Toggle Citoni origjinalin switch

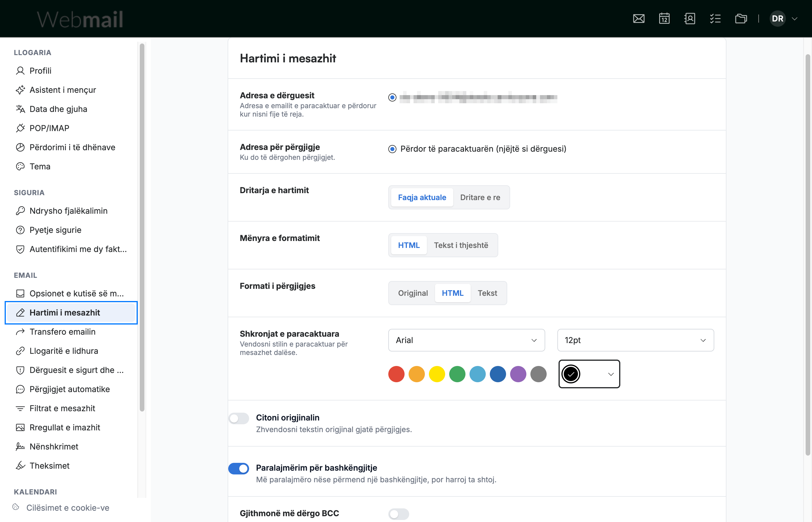point(239,418)
